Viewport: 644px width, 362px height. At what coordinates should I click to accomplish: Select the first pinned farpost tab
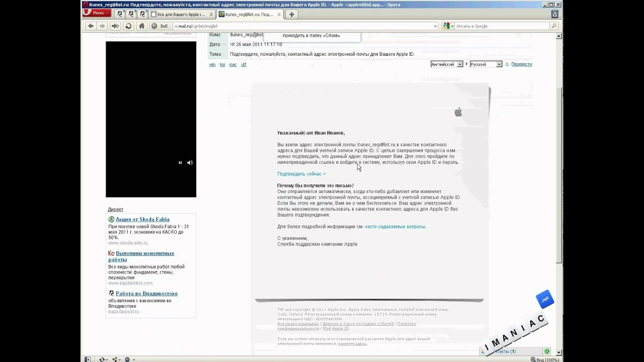[x=120, y=14]
